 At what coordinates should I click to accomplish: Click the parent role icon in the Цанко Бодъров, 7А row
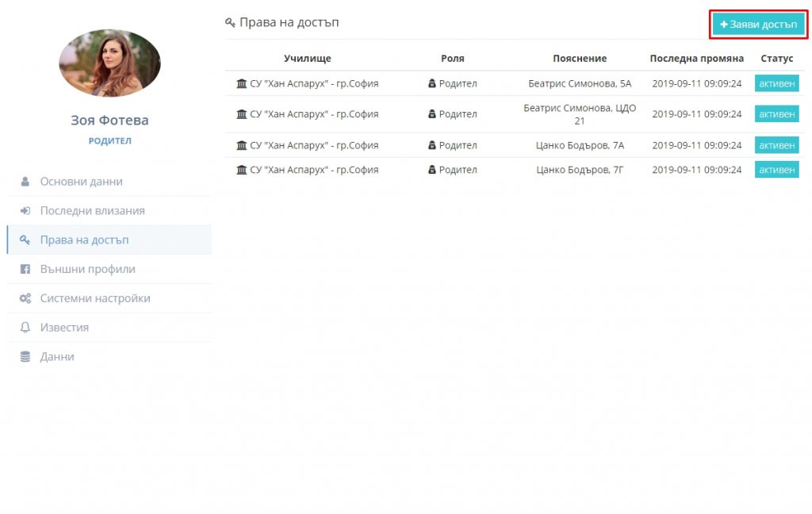click(x=432, y=146)
